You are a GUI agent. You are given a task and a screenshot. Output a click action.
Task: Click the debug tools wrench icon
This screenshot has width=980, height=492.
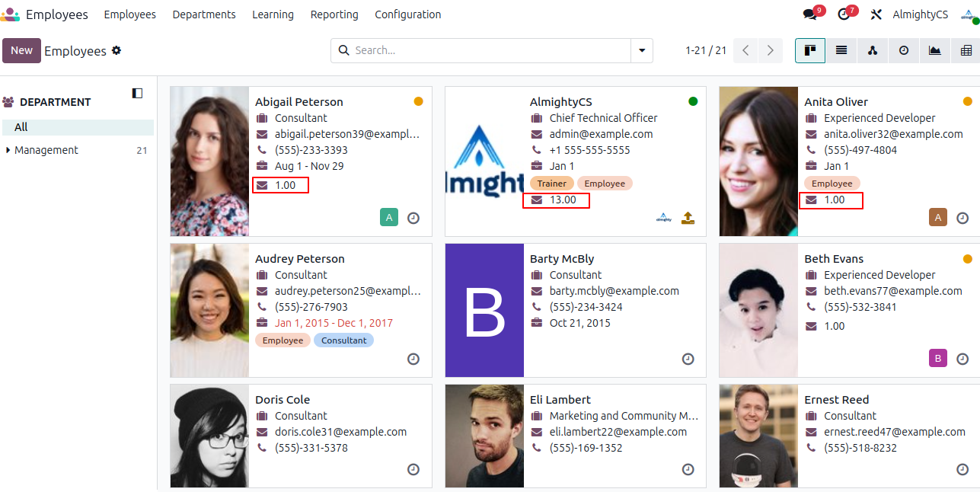876,14
